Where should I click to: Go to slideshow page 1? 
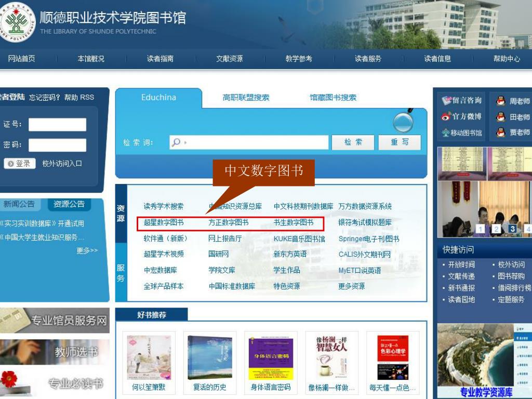pyautogui.click(x=480, y=229)
